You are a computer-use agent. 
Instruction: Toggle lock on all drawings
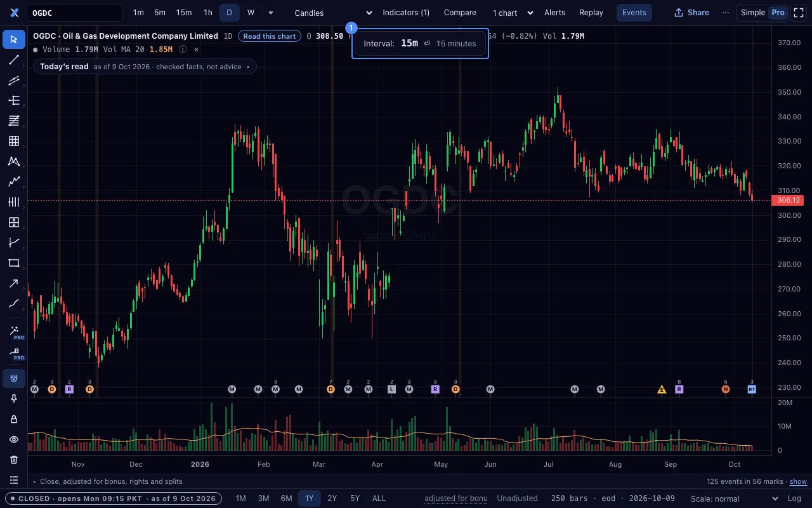[14, 419]
